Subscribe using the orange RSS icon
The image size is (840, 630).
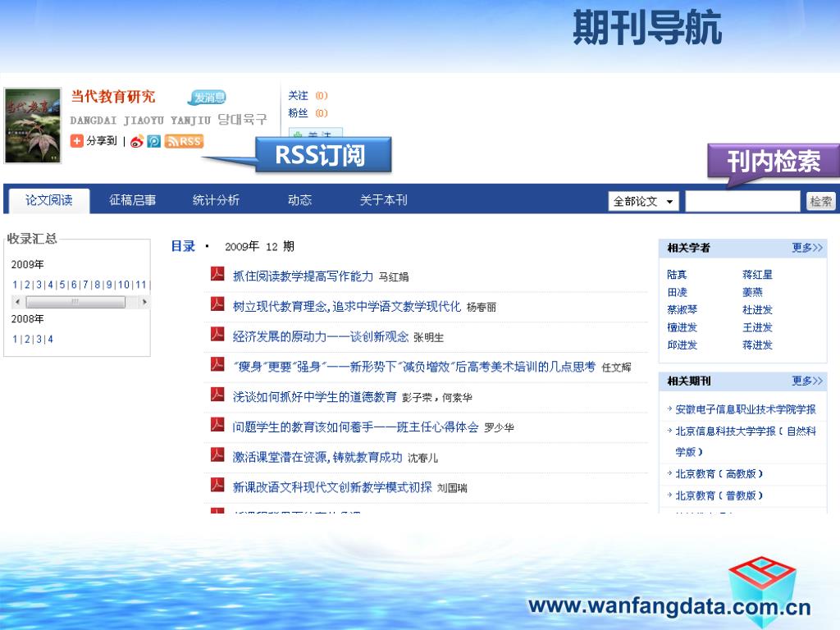click(184, 141)
